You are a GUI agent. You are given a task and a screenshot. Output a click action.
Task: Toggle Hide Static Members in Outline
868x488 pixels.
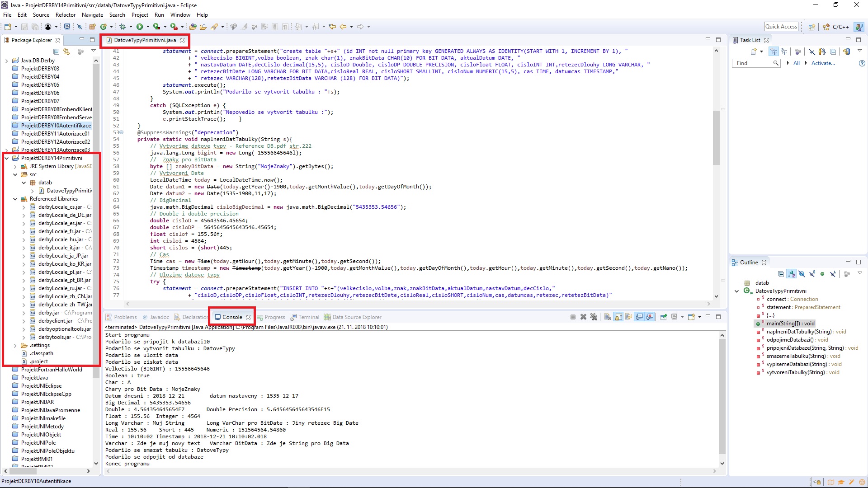tap(813, 274)
